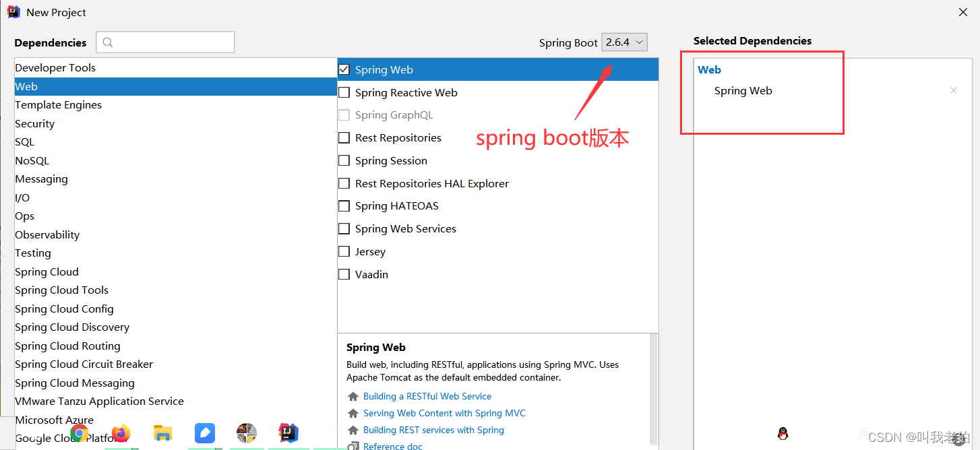
Task: Select VMware Tanzu Application Service category
Action: pos(175,401)
